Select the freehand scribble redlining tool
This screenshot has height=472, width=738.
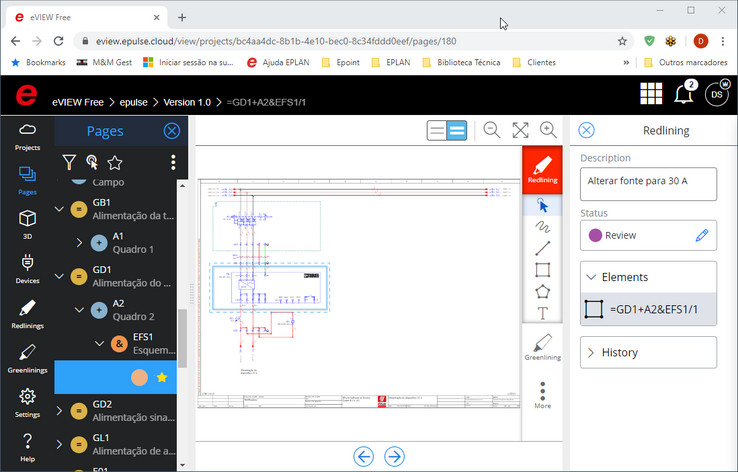(x=543, y=227)
